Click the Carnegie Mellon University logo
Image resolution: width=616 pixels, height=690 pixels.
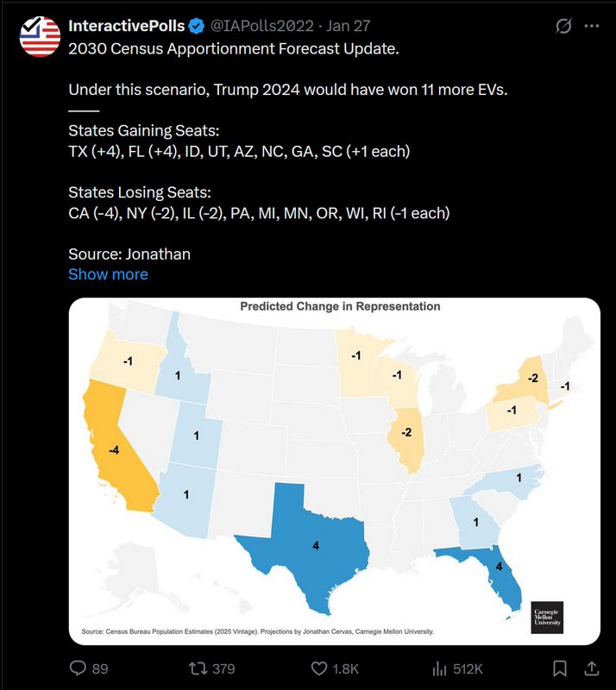547,618
